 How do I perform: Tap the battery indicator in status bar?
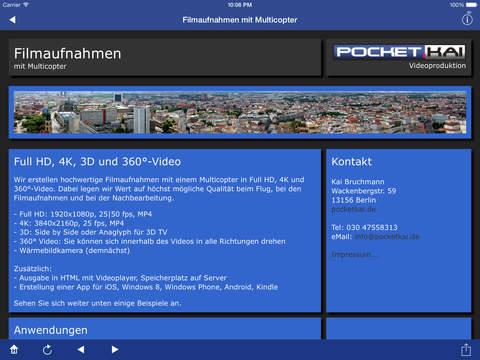pyautogui.click(x=471, y=5)
